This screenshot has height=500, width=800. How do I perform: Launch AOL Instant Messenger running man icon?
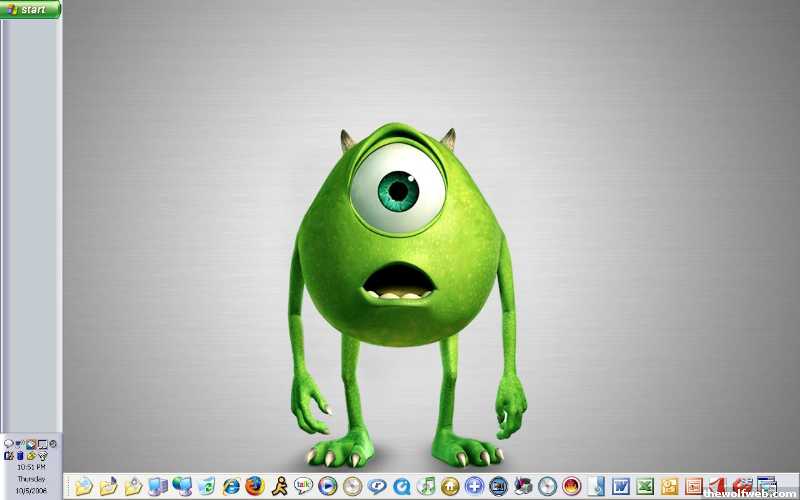coord(279,486)
